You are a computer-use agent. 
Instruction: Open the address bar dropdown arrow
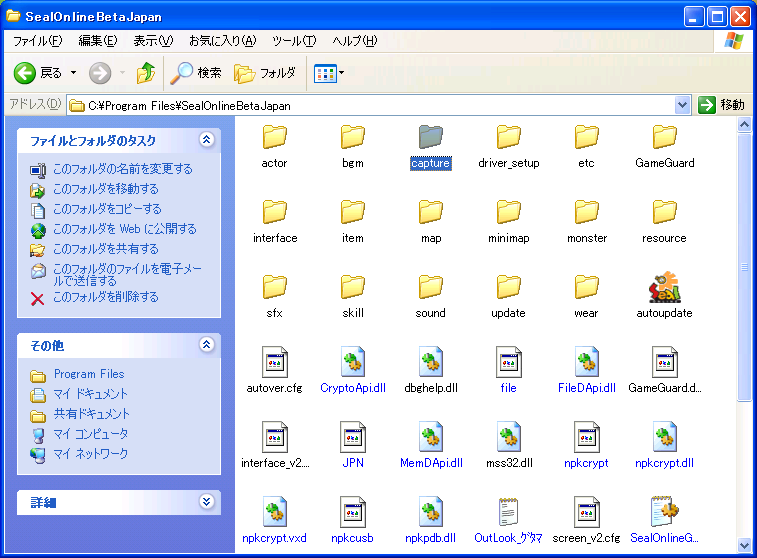point(683,105)
